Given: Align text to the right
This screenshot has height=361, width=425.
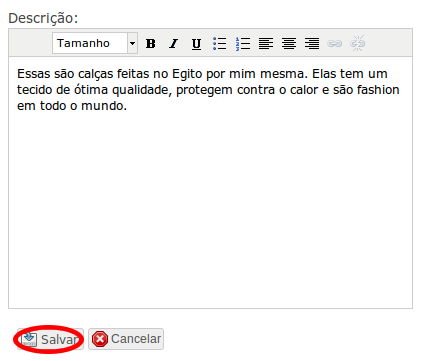Looking at the screenshot, I should [312, 43].
